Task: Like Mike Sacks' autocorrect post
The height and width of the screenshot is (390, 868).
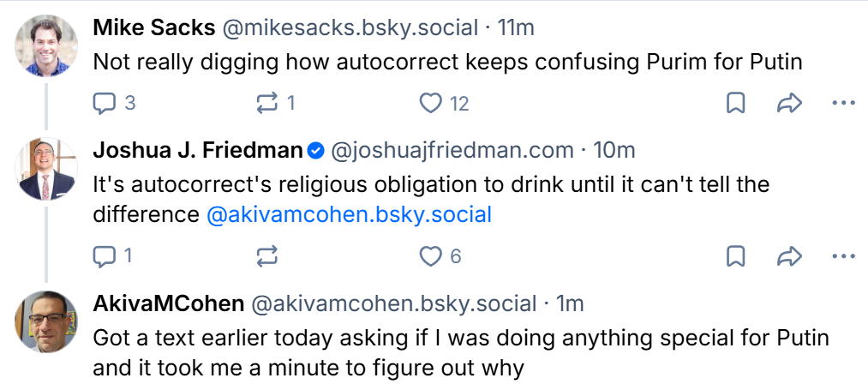Action: (430, 104)
